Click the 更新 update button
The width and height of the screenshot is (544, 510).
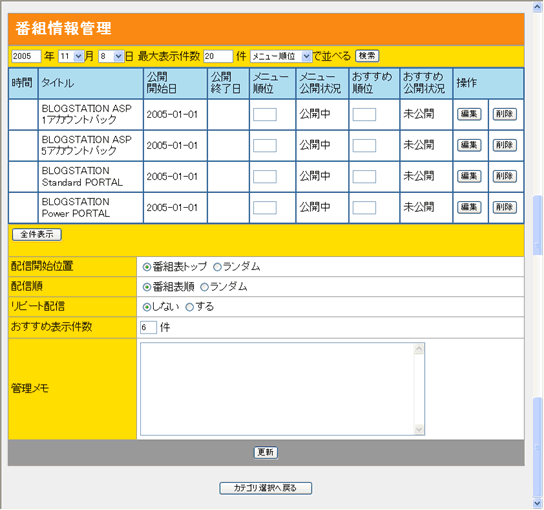266,452
